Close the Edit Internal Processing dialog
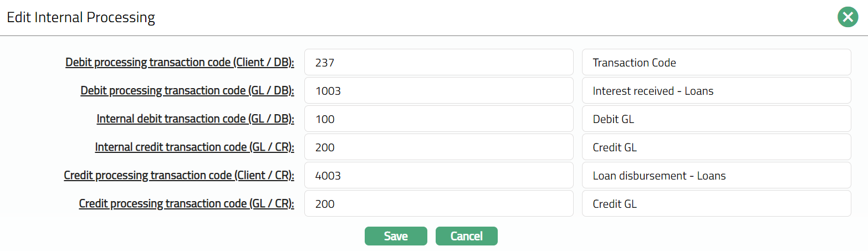 click(x=847, y=18)
